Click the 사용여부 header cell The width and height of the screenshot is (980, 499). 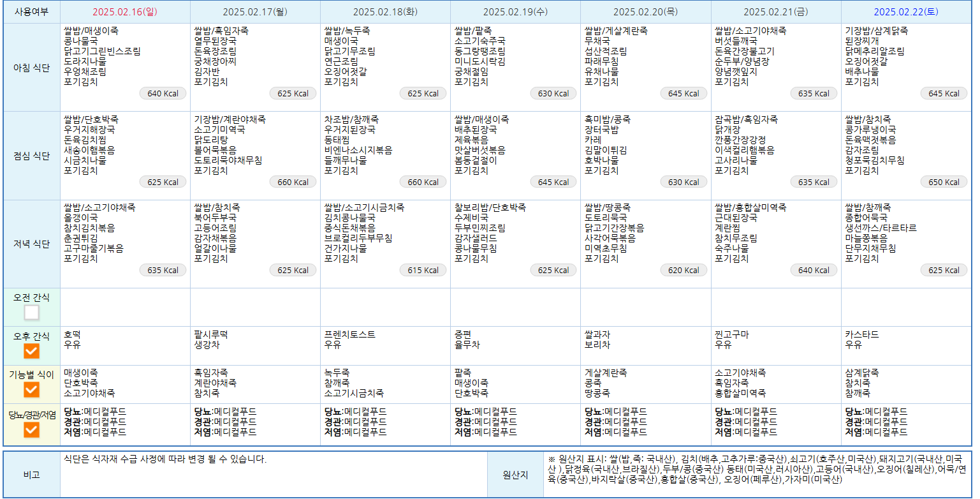coord(32,12)
